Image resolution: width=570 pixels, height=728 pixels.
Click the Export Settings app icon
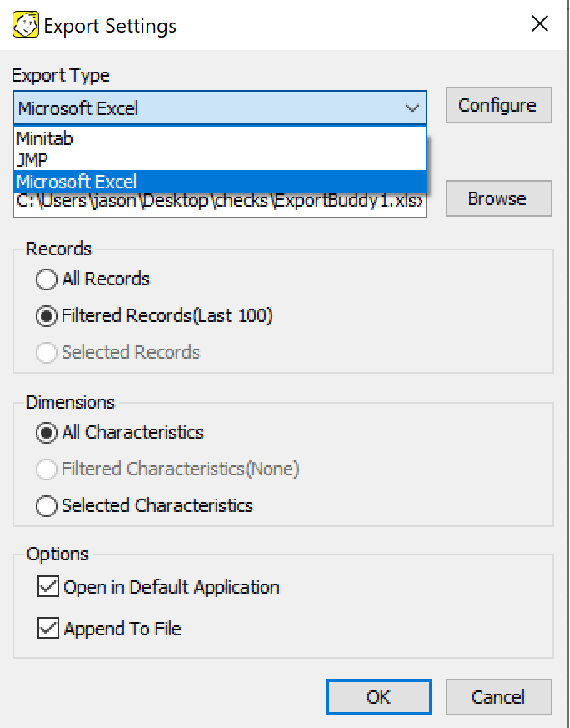(26, 25)
